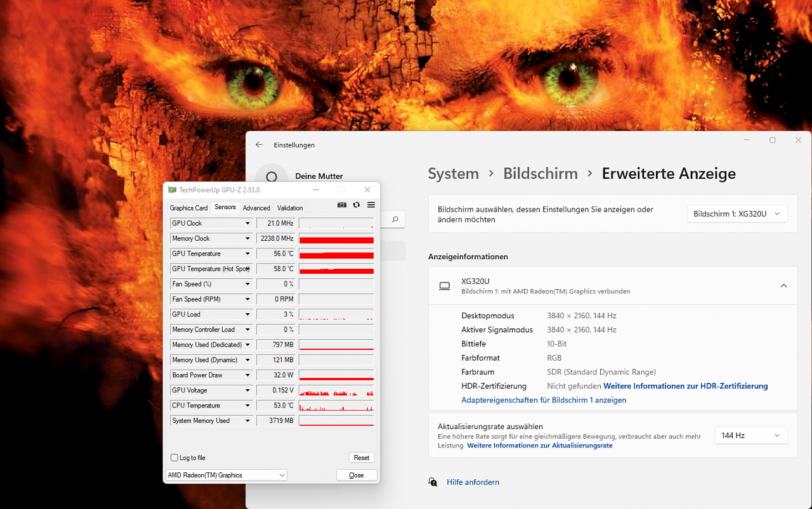Open the Fan Speed (%) sensor dropdown
The height and width of the screenshot is (509, 812).
pos(247,284)
